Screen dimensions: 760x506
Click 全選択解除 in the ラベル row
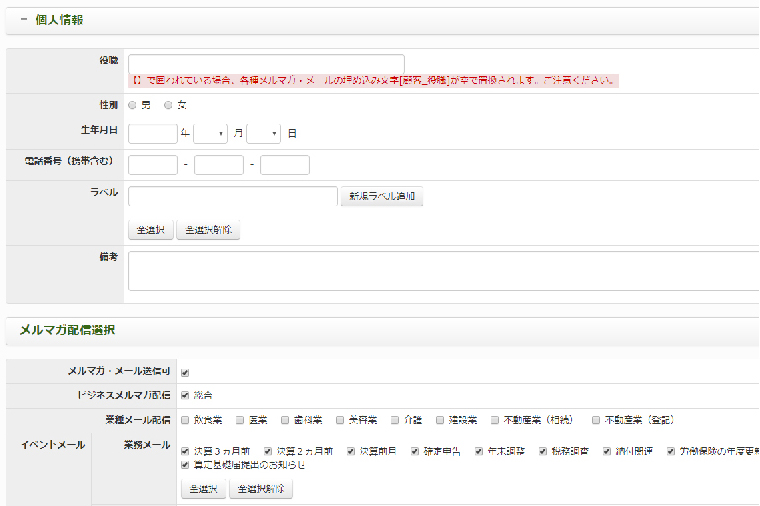pyautogui.click(x=208, y=230)
